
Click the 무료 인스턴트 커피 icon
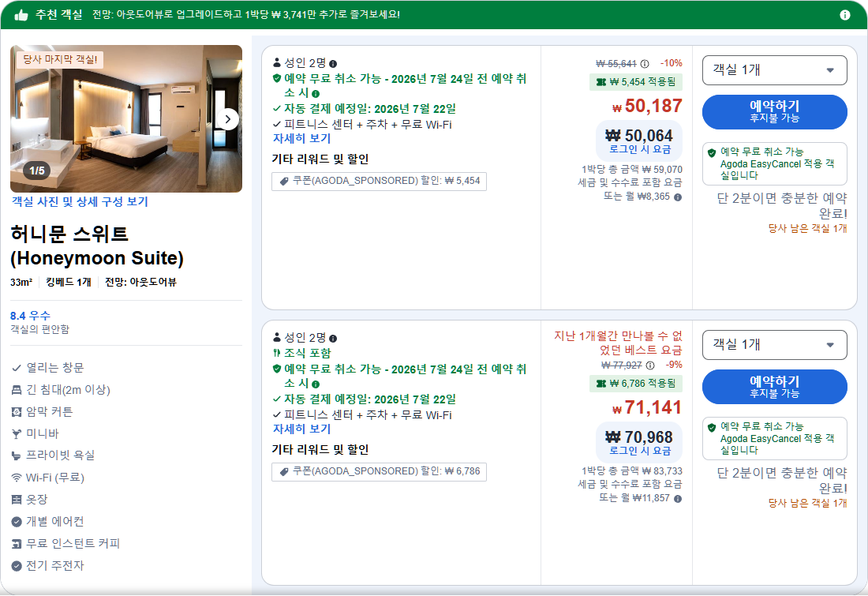[x=17, y=543]
